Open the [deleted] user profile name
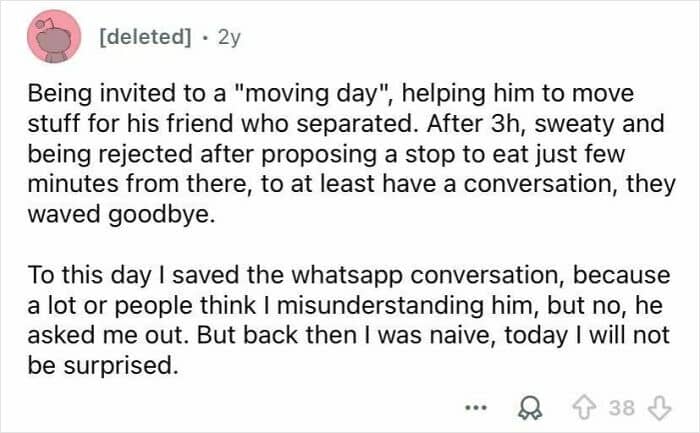Image resolution: width=700 pixels, height=433 pixels. coord(145,37)
